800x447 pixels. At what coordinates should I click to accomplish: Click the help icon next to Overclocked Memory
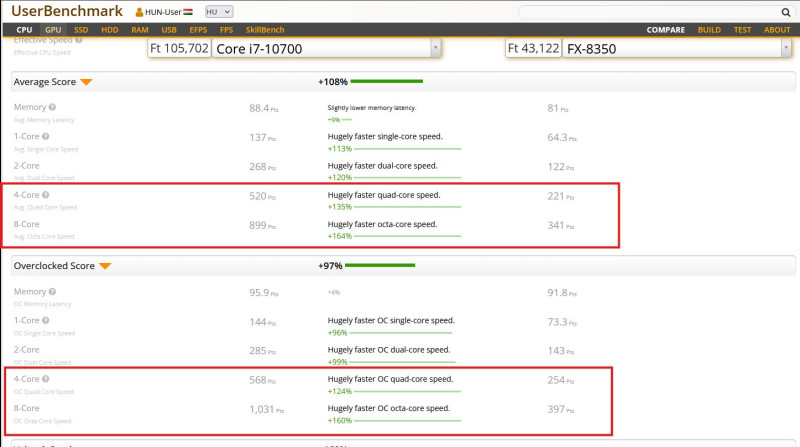coord(52,291)
